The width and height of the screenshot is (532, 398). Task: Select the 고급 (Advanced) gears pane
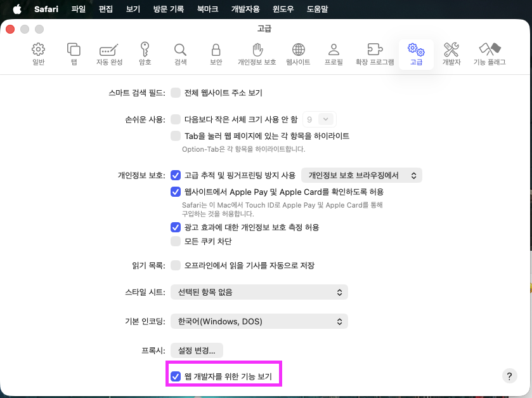[417, 55]
